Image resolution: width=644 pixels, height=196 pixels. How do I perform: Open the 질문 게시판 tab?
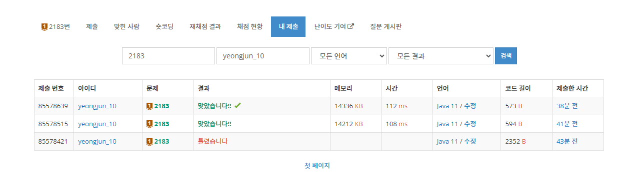click(x=385, y=26)
